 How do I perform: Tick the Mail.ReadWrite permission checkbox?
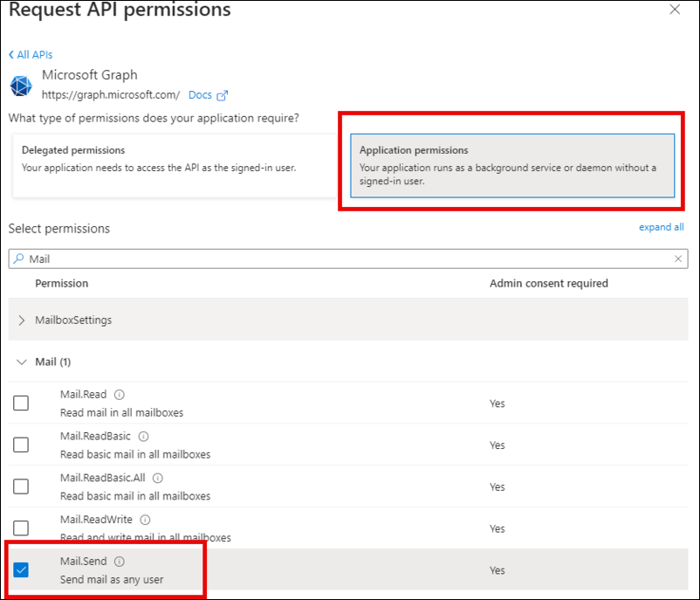click(x=21, y=528)
